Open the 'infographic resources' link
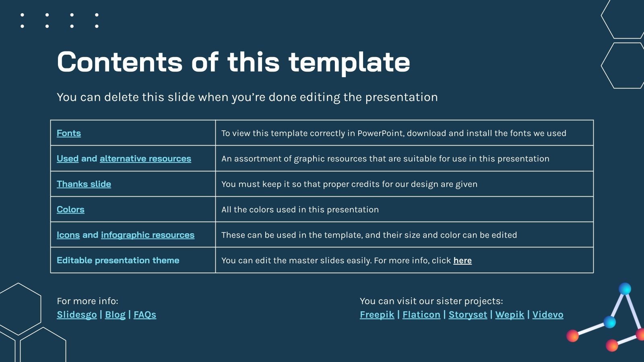The image size is (644, 362). point(147,235)
